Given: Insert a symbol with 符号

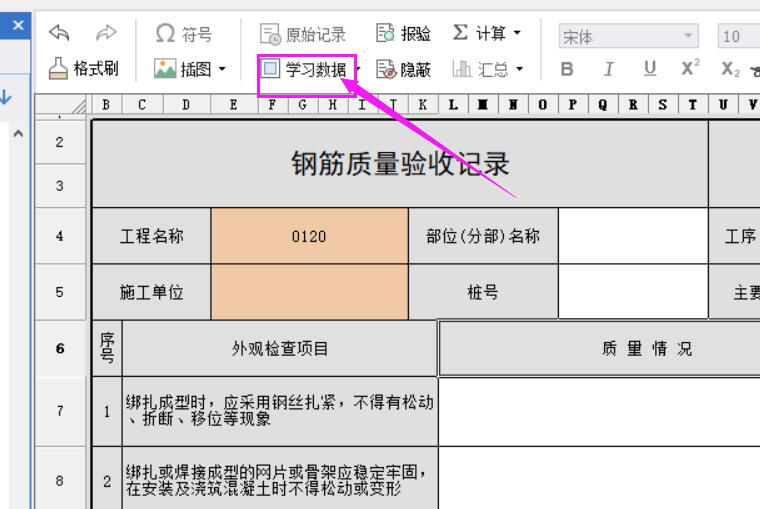Looking at the screenshot, I should point(184,34).
